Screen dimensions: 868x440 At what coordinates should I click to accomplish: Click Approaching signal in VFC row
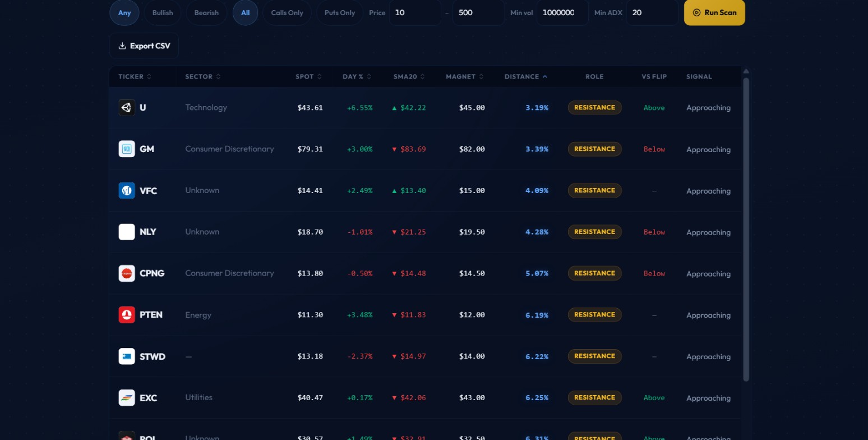point(708,191)
